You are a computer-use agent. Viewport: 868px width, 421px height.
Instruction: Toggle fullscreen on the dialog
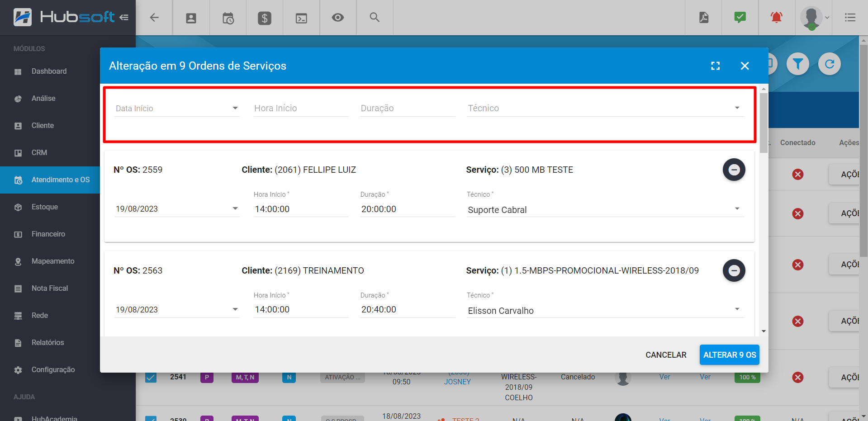(715, 66)
